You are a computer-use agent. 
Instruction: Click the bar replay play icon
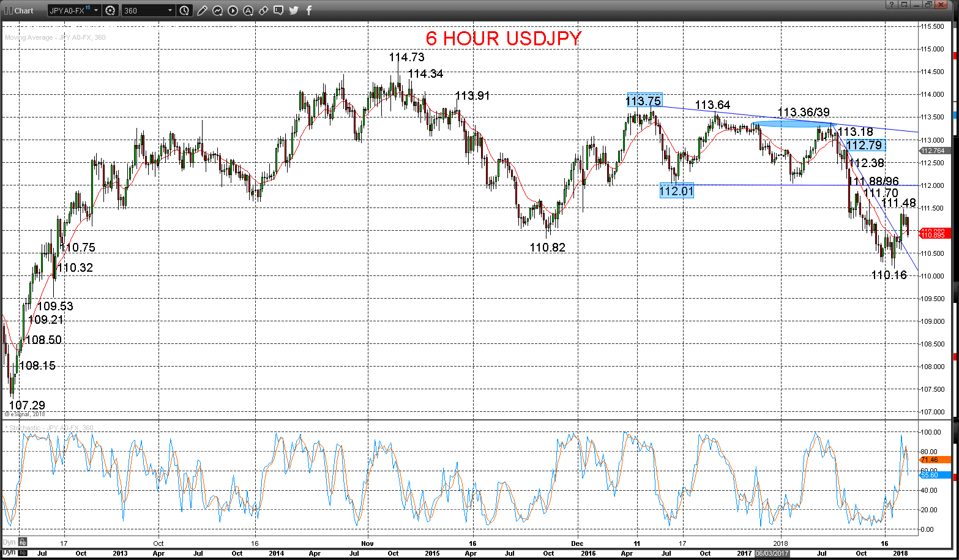(233, 10)
